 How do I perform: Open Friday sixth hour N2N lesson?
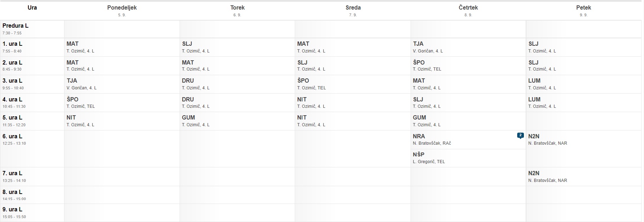click(x=583, y=140)
